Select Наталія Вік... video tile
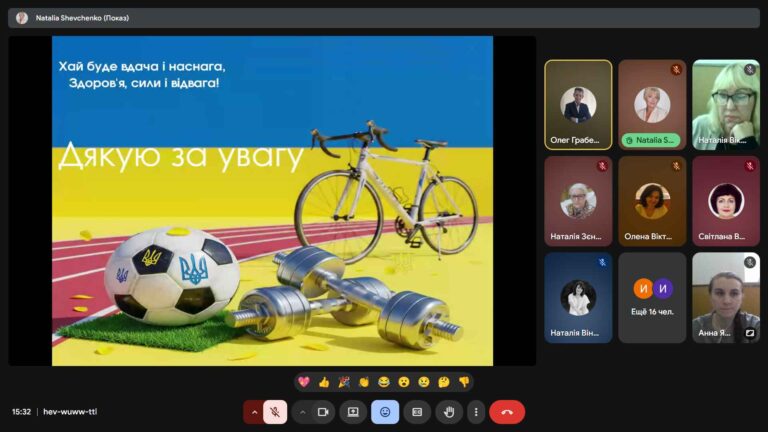Image resolution: width=768 pixels, height=432 pixels. coord(726,105)
